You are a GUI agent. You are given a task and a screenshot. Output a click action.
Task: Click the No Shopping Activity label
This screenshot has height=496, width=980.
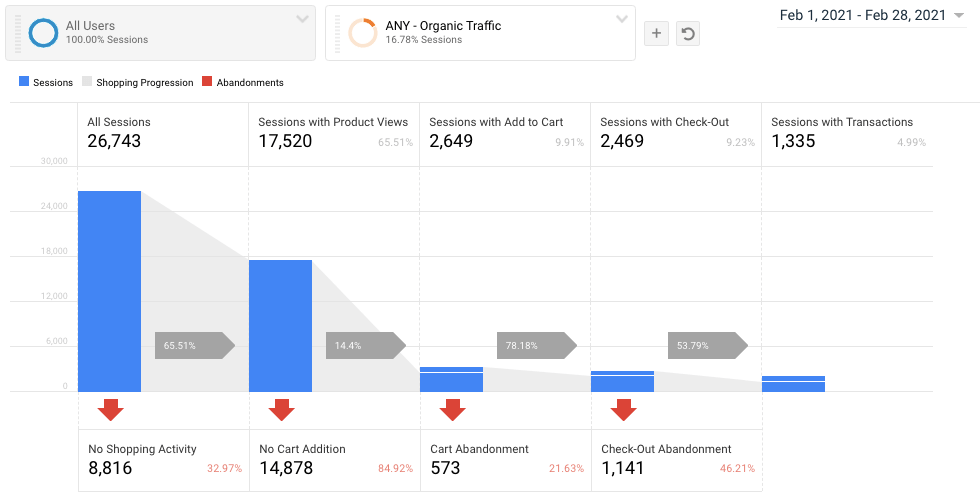[142, 449]
